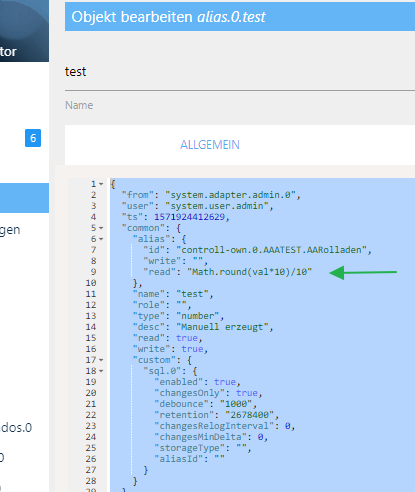
Task: Click the "enabled": true line
Action: tap(197, 382)
